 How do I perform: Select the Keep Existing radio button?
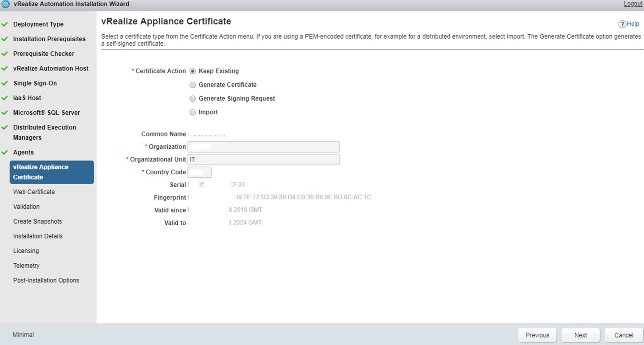click(193, 71)
